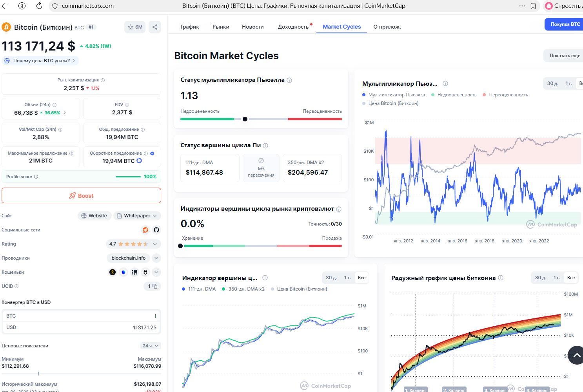Click the info icon beside Puell multiplier status
The height and width of the screenshot is (392, 583).
(x=289, y=80)
